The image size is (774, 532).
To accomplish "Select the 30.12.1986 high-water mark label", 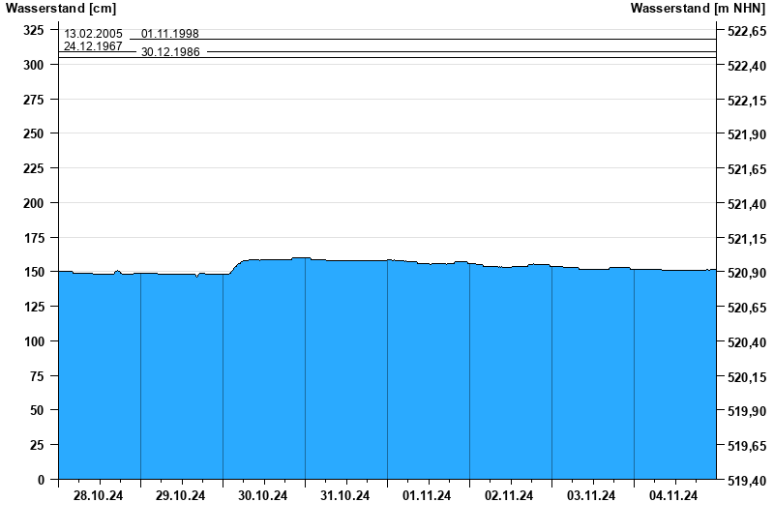I will 170,52.
